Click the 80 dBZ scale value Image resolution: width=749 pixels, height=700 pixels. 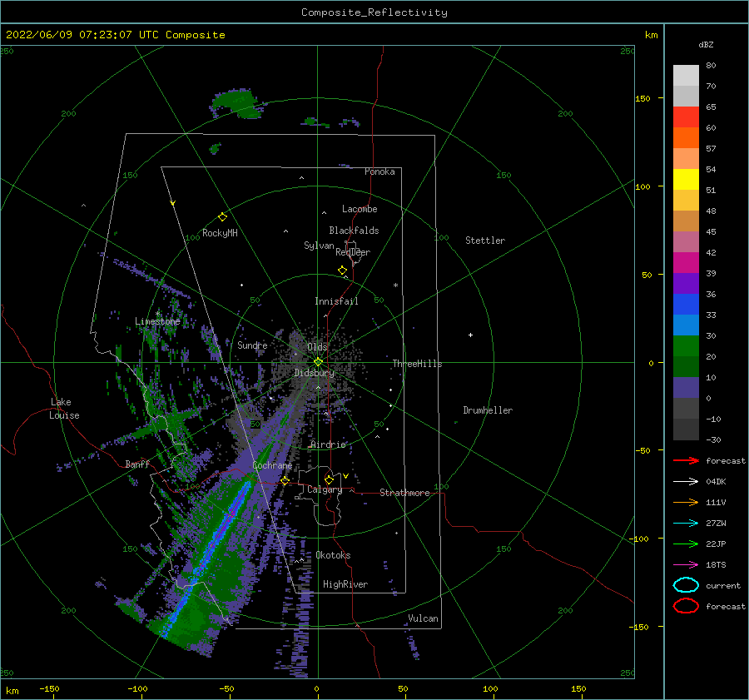tap(711, 65)
